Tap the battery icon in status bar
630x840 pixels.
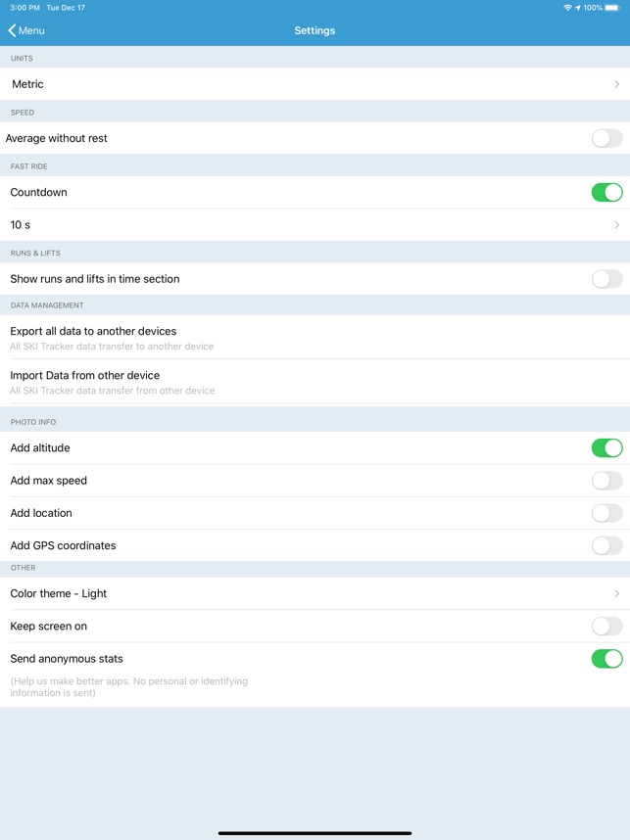[x=613, y=8]
